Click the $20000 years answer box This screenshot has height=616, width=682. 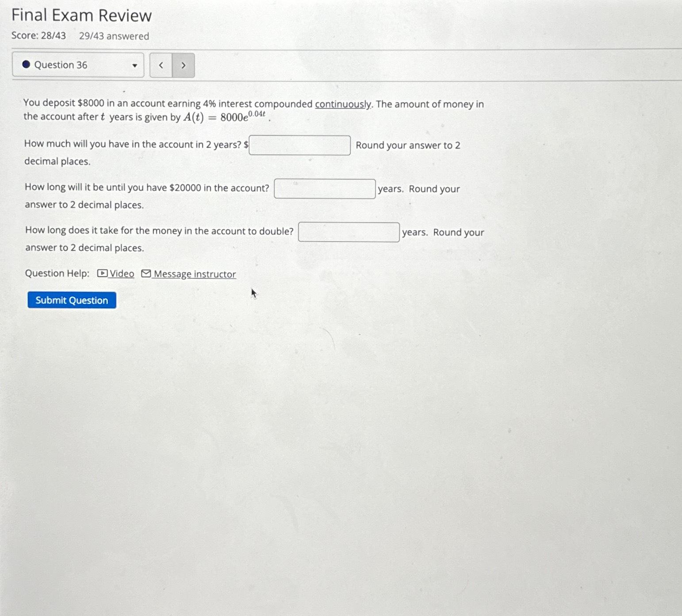[x=324, y=189]
